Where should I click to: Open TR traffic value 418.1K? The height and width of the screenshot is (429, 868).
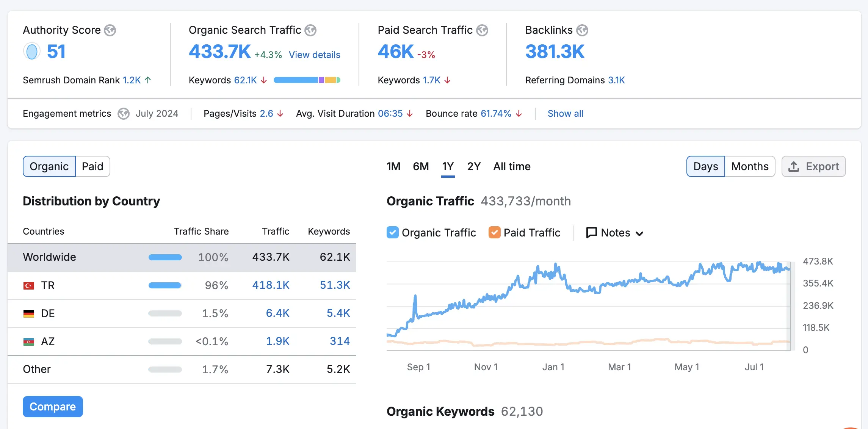tap(271, 285)
